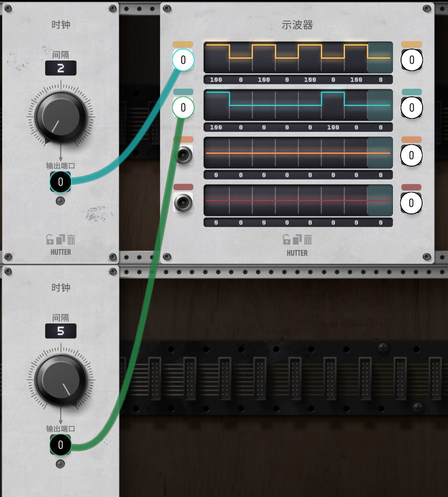Click the yellow input port with the teal cable
Image resolution: width=448 pixels, height=497 pixels.
click(183, 60)
